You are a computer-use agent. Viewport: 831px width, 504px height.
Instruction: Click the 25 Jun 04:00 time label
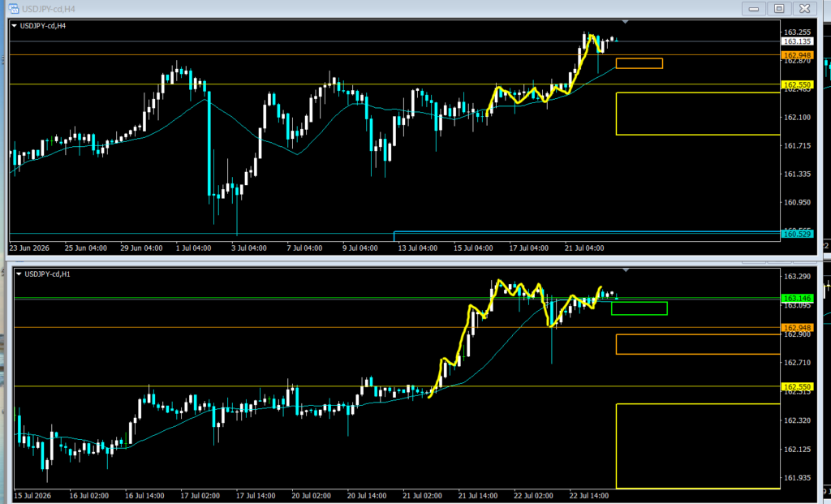[x=86, y=248]
